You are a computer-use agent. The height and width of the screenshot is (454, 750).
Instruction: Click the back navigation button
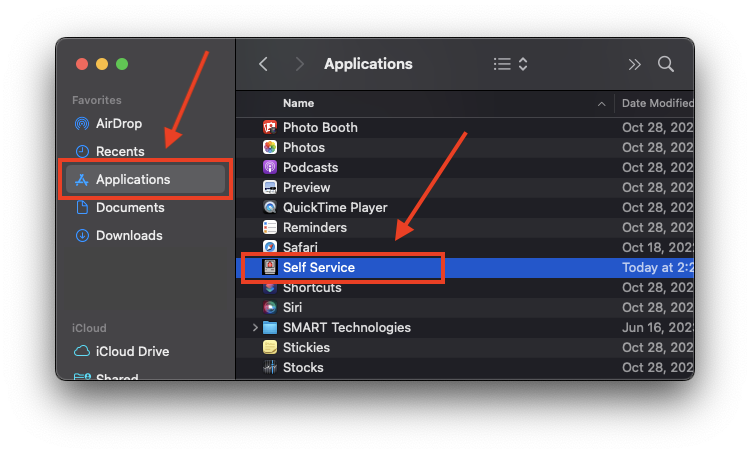pos(264,64)
